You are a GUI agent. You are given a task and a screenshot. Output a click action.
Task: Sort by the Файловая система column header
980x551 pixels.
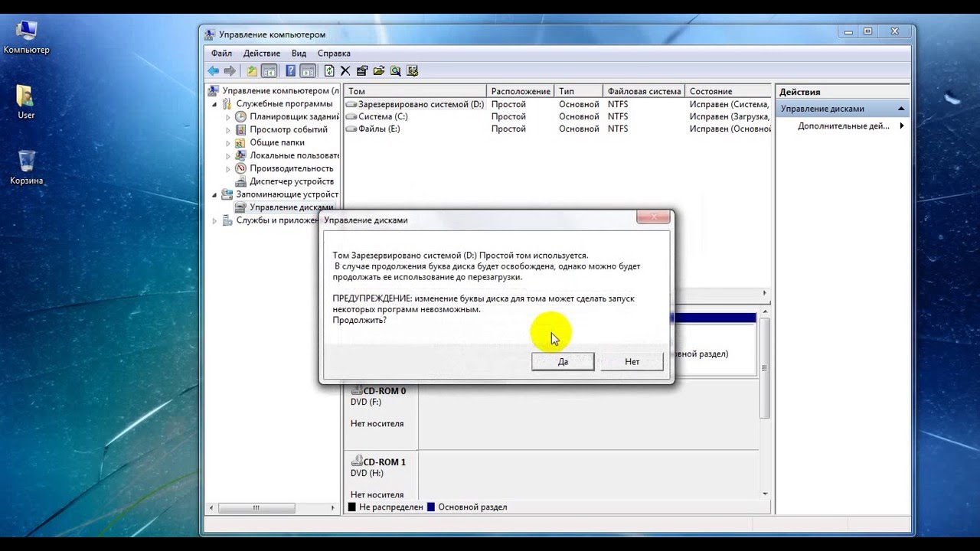pos(644,91)
